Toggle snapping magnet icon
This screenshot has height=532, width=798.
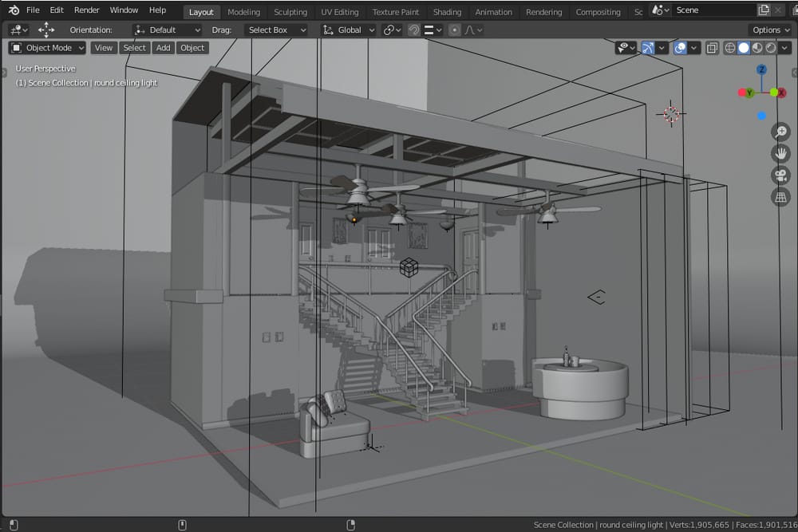[413, 30]
